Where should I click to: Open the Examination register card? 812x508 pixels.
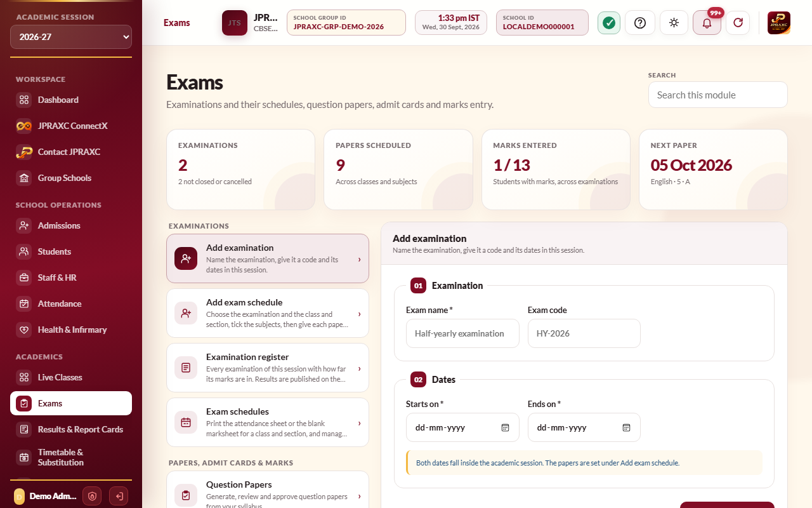point(268,368)
